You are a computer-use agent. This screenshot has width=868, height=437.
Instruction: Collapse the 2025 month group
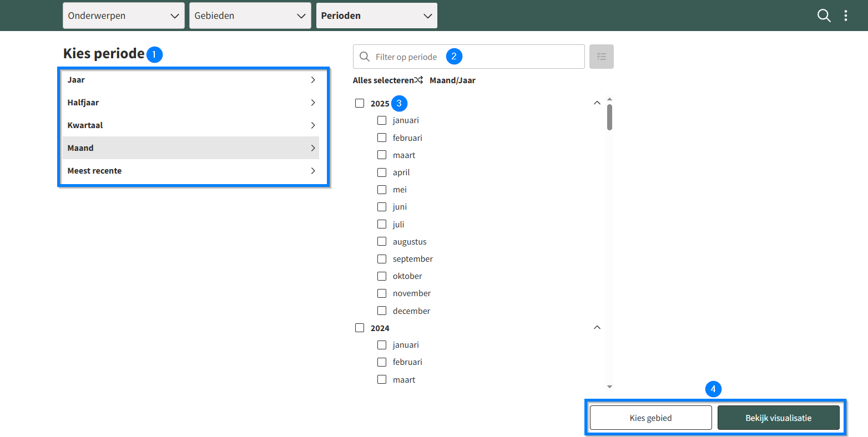[x=597, y=103]
